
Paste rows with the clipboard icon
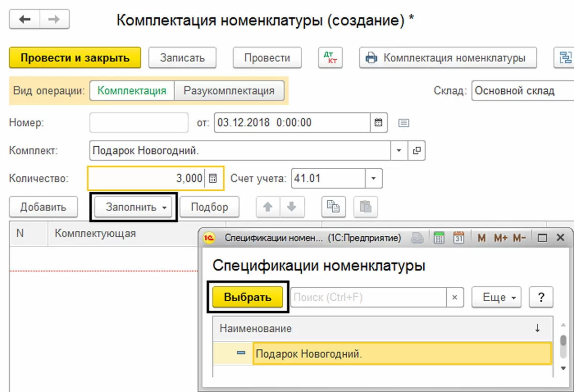[365, 207]
